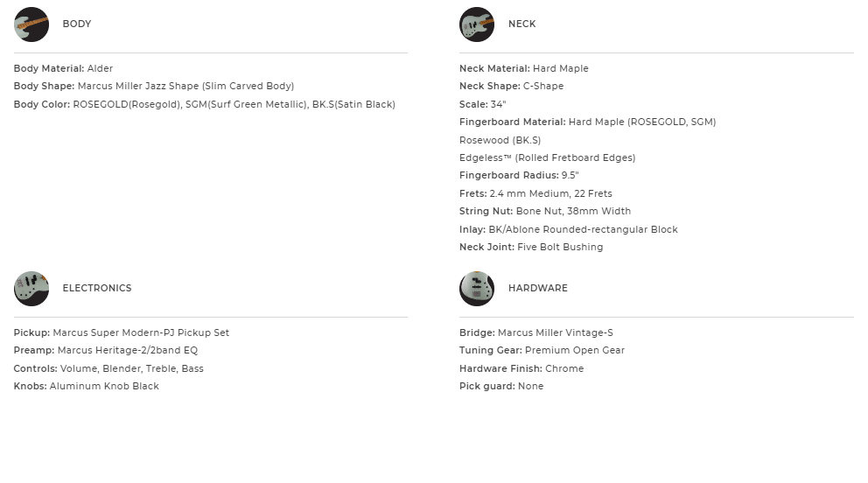868x483 pixels.
Task: Select the ELECTRONICS section heading
Action: point(97,289)
